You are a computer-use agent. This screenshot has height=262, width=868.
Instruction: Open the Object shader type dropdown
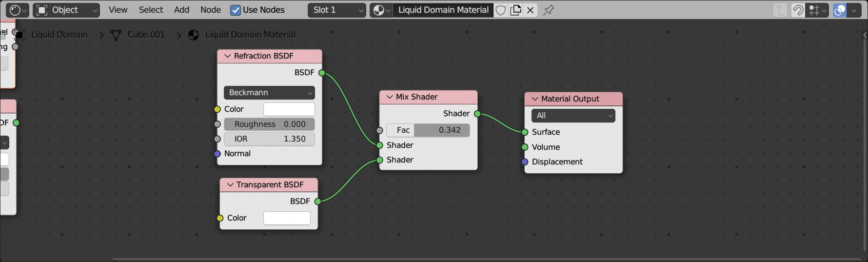tap(66, 10)
